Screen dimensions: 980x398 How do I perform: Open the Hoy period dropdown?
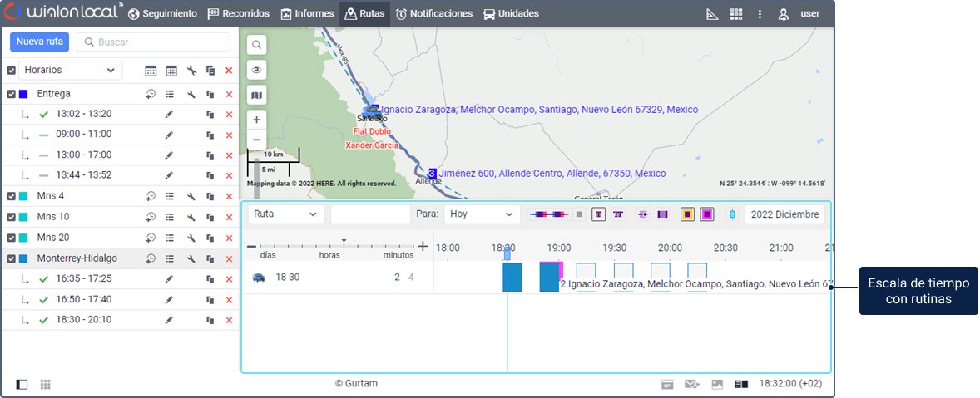[x=482, y=214]
